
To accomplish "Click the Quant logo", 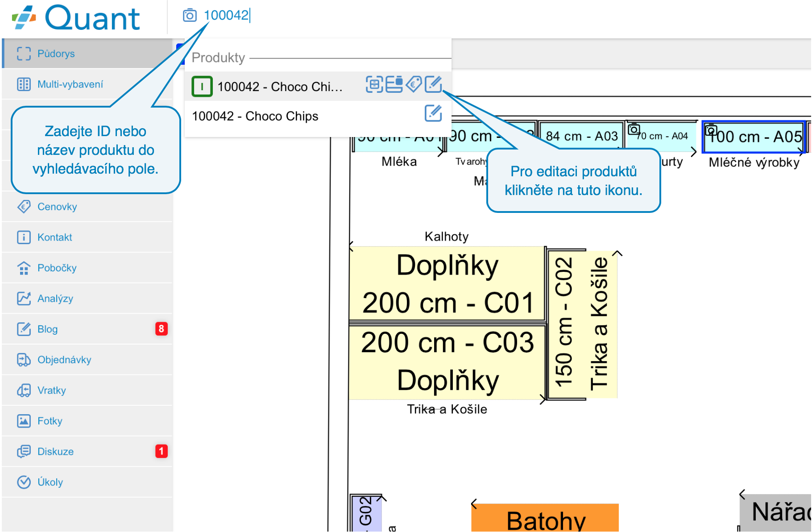I will coord(76,18).
